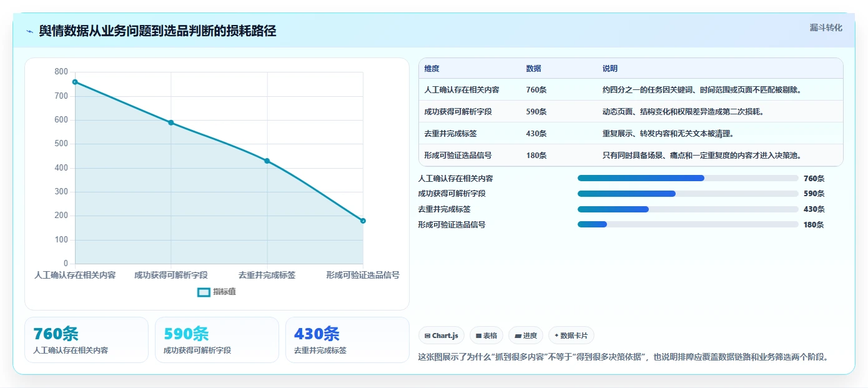Image resolution: width=868 pixels, height=388 pixels.
Task: Click 590条 value beside the progress bar
Action: (814, 194)
